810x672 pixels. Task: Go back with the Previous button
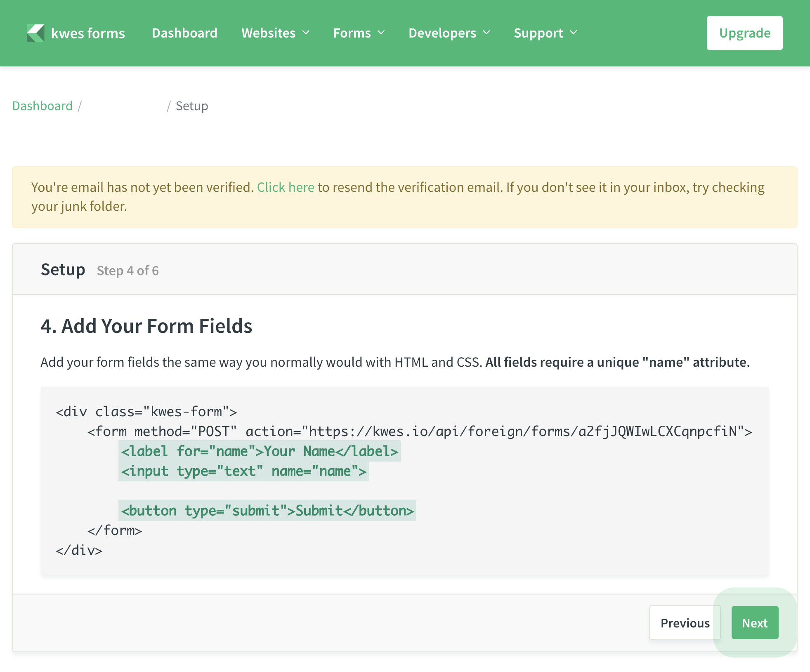click(x=685, y=622)
